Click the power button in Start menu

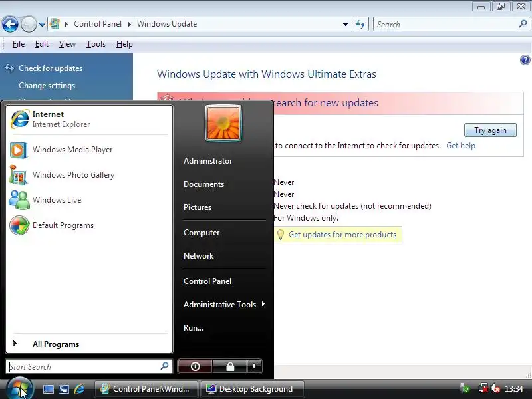pos(195,366)
